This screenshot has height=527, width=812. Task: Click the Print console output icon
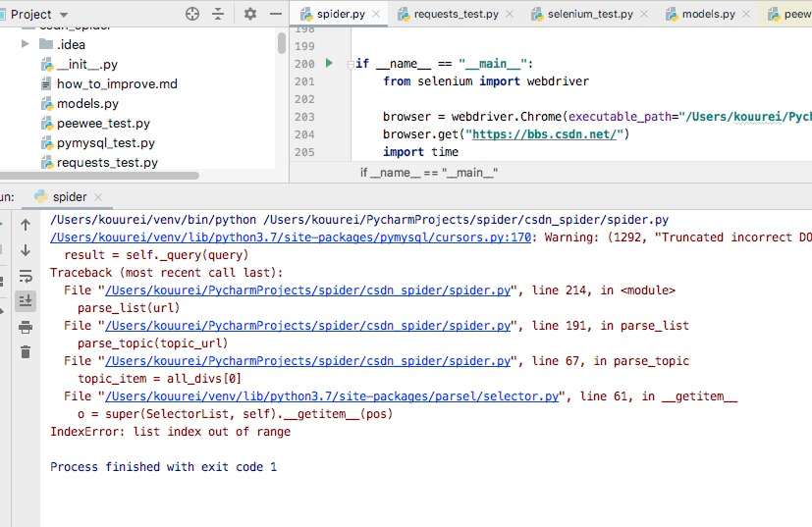pyautogui.click(x=26, y=327)
